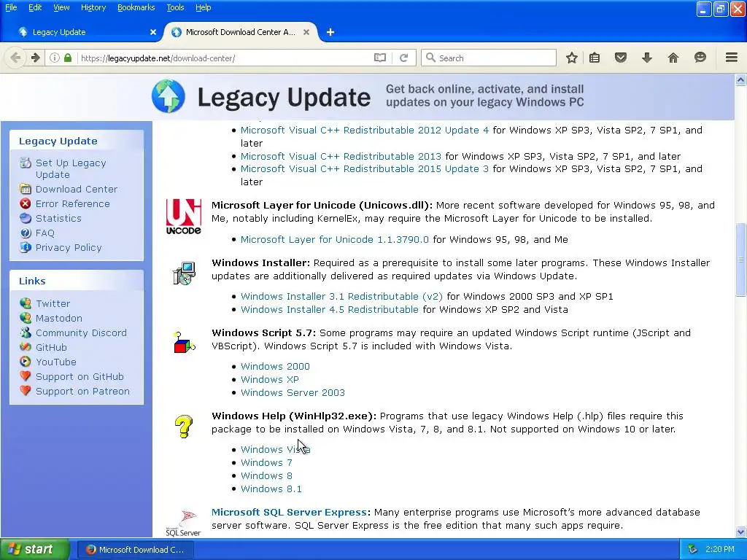Open the Firefox hamburger menu
Image resolution: width=747 pixels, height=560 pixels.
(731, 58)
